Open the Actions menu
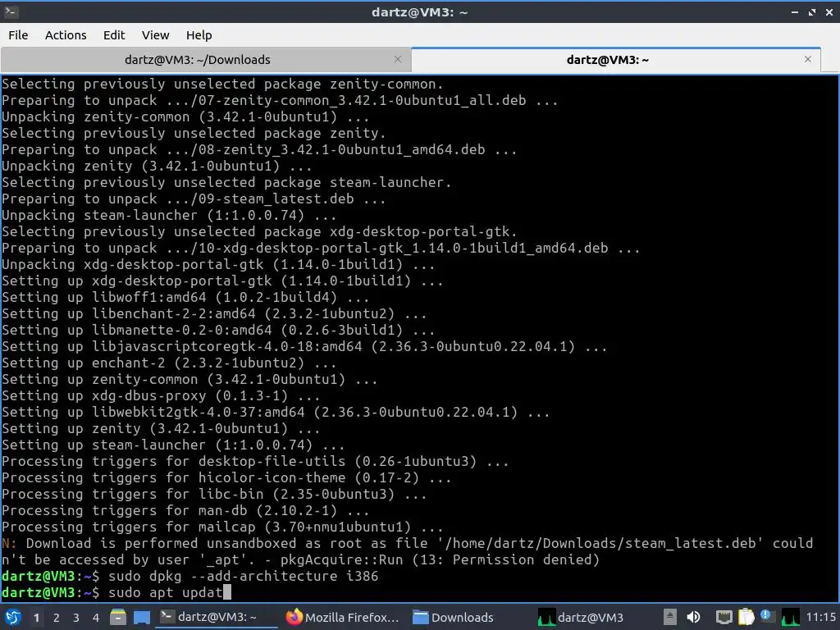This screenshot has height=630, width=840. (x=66, y=35)
